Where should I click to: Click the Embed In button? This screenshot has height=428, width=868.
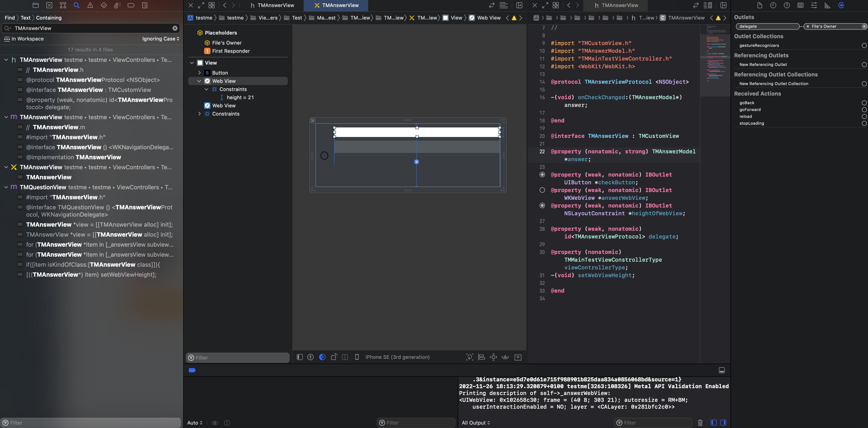tap(518, 357)
